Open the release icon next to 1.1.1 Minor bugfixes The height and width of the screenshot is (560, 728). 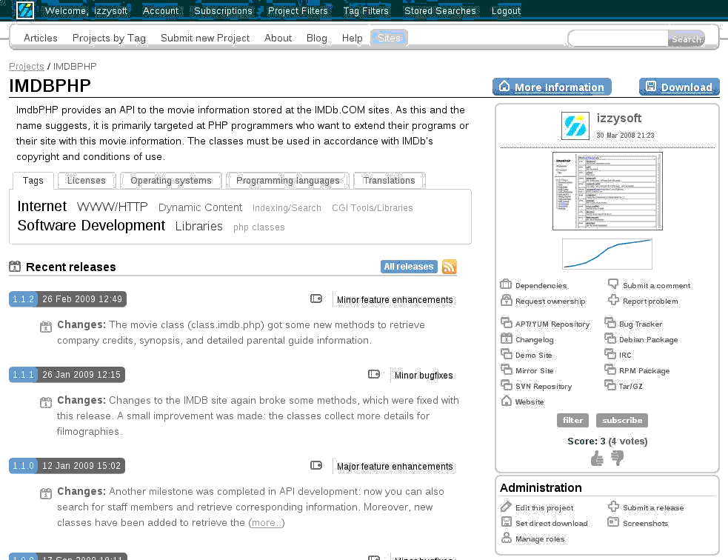coord(374,374)
